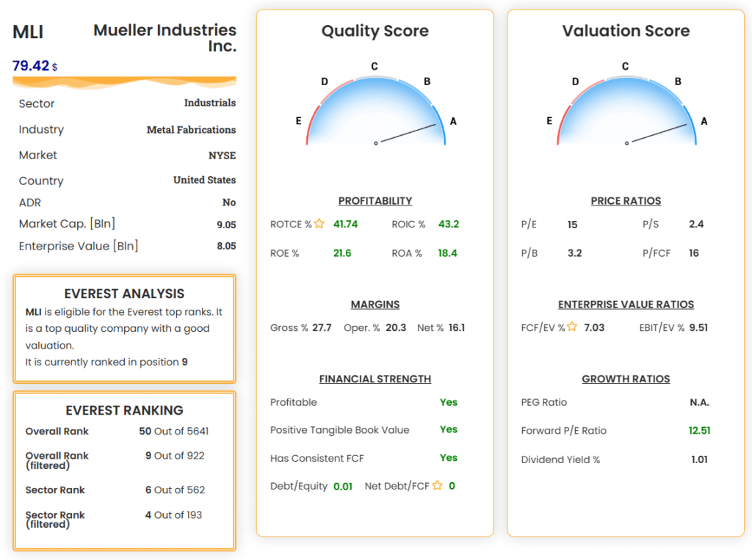Click the Net % value 16.1
The image size is (752, 560).
457,327
